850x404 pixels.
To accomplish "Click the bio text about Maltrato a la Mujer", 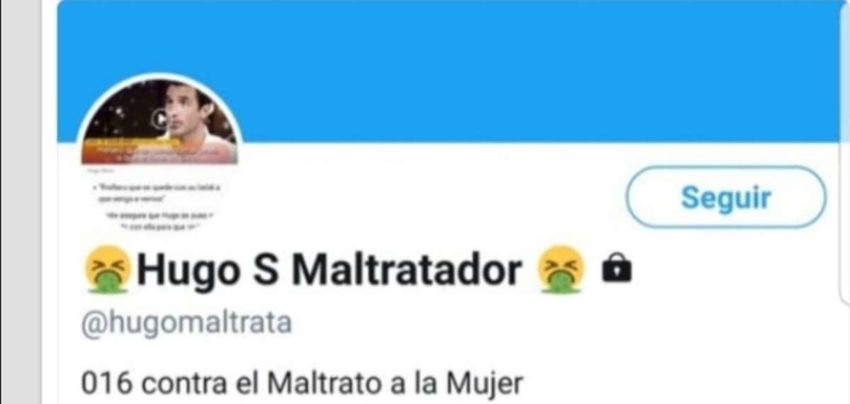I will [x=302, y=384].
